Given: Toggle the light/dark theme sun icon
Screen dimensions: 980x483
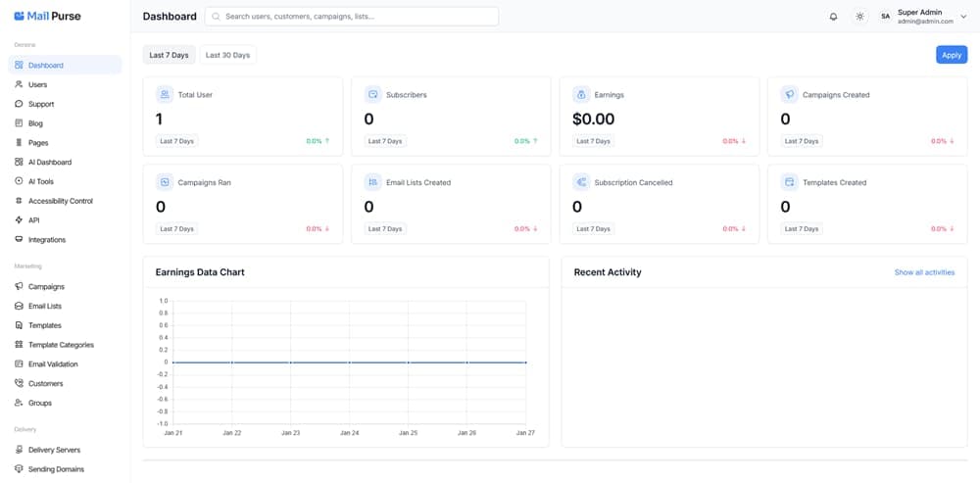Looking at the screenshot, I should pyautogui.click(x=859, y=17).
